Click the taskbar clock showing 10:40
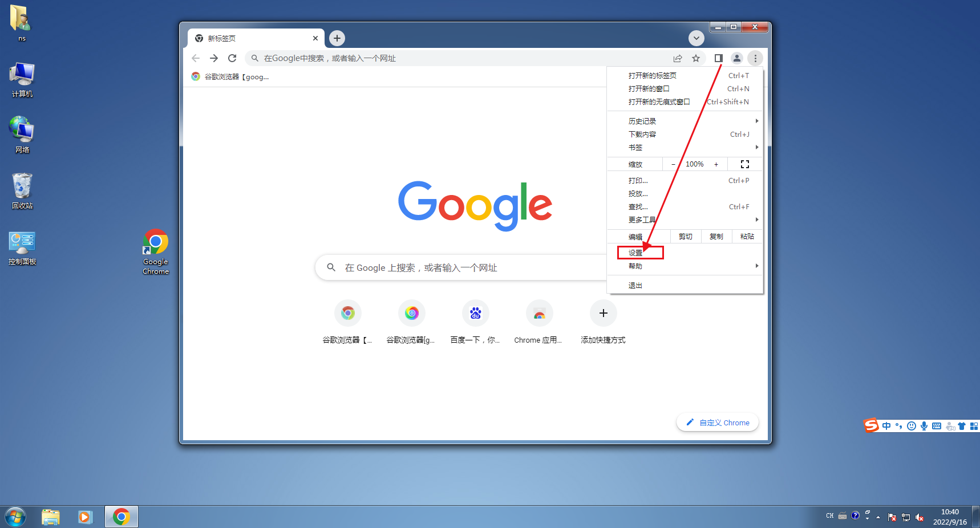The width and height of the screenshot is (980, 528). point(950,517)
